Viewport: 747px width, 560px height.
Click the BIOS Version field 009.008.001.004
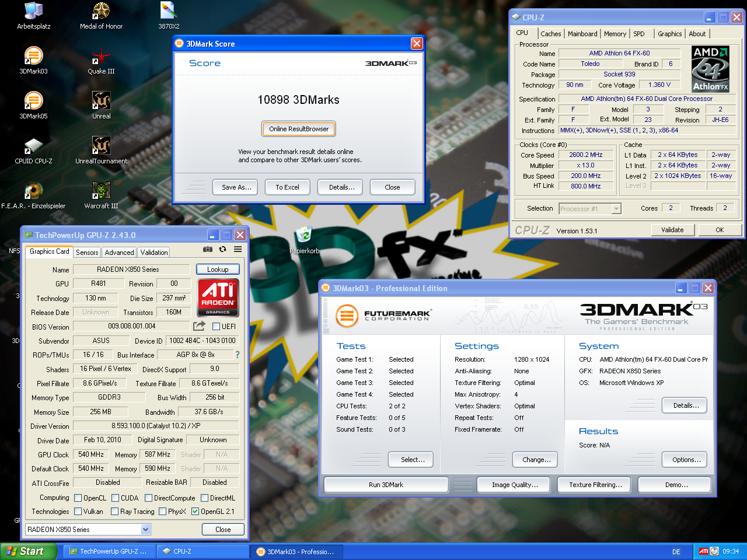tap(131, 326)
